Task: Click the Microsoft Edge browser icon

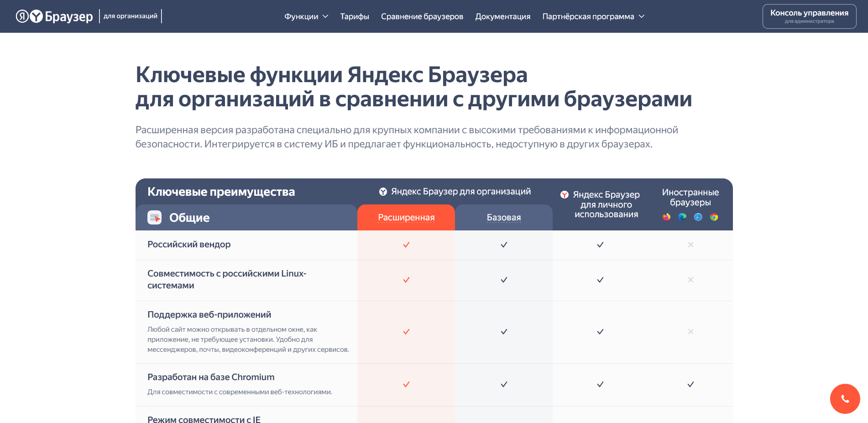Action: tap(682, 217)
